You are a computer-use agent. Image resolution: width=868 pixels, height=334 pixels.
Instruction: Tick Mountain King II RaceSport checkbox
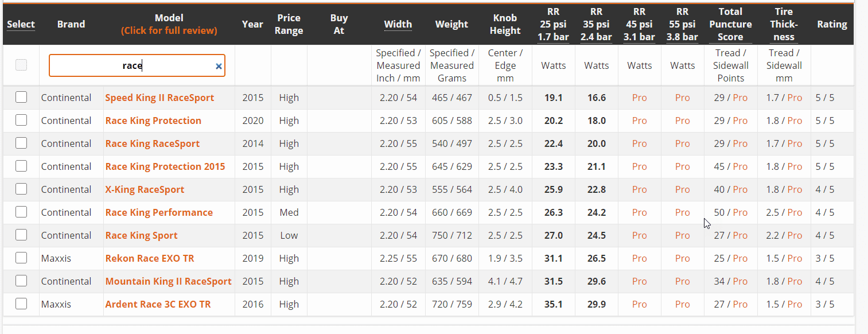21,281
